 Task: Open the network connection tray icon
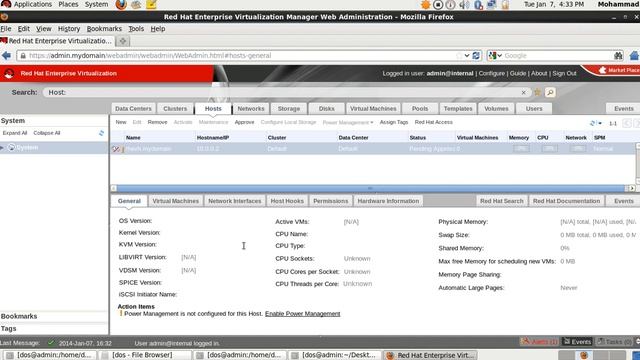click(x=491, y=4)
